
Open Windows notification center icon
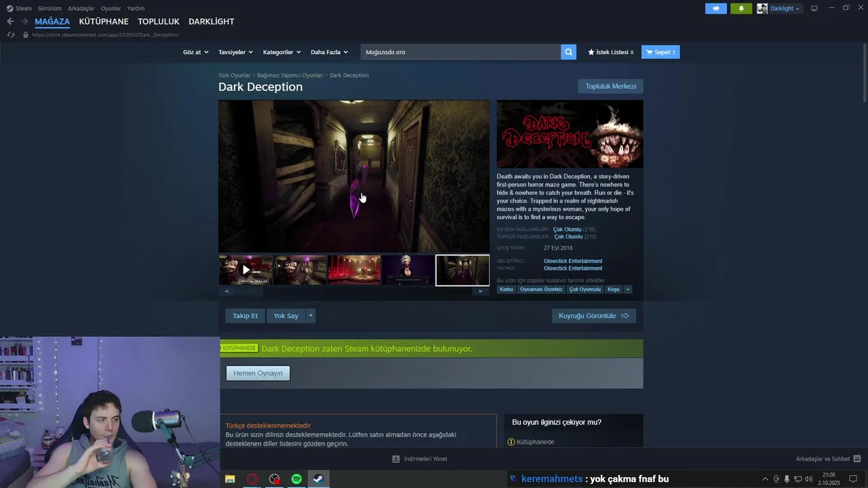(853, 479)
